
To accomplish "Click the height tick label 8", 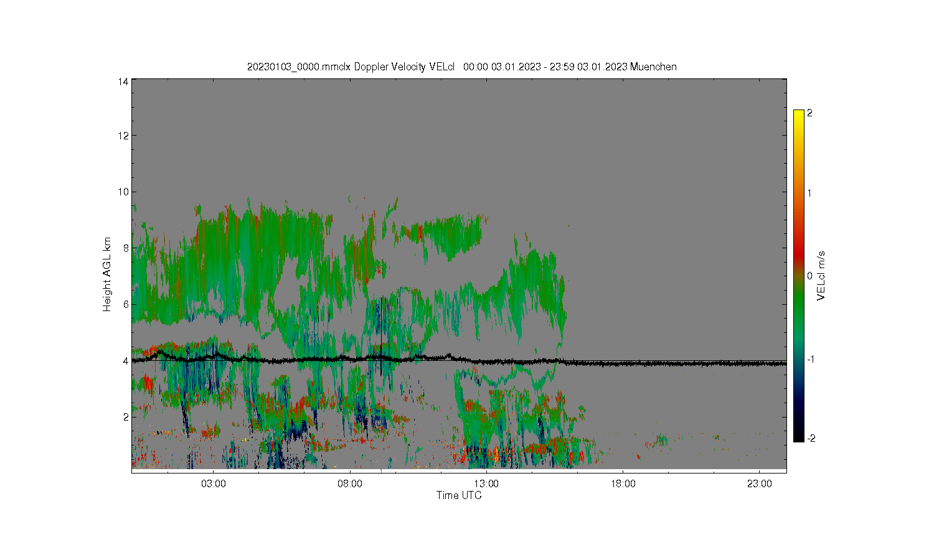I will (126, 248).
